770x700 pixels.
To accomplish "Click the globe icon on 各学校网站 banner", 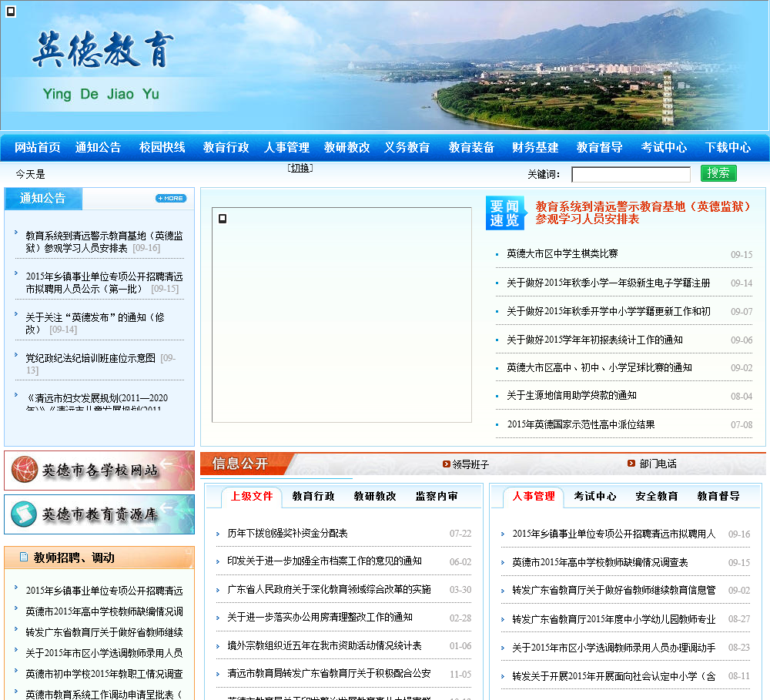I will 25,469.
